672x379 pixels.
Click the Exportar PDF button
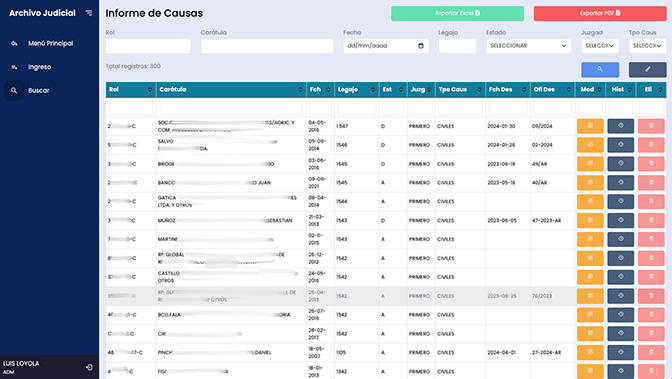(600, 13)
